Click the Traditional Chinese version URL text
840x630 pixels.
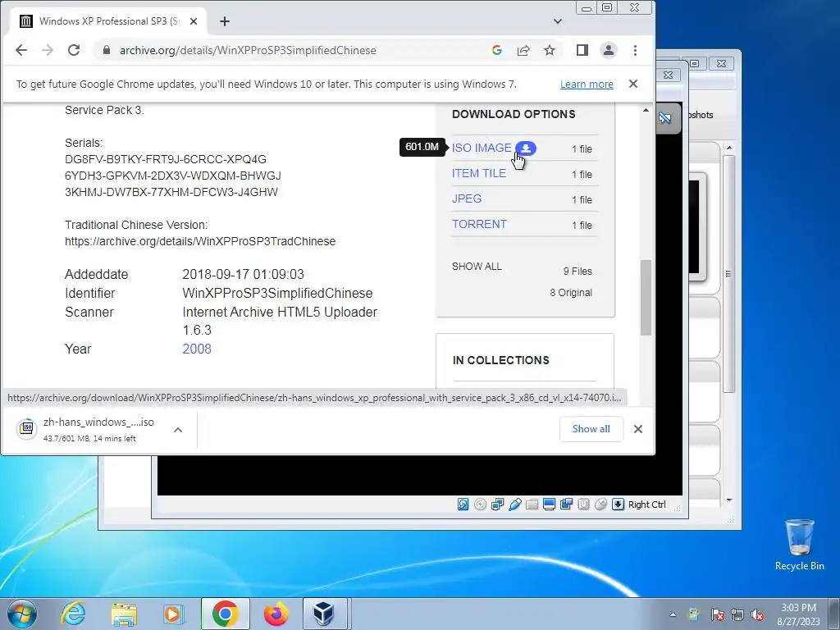200,242
